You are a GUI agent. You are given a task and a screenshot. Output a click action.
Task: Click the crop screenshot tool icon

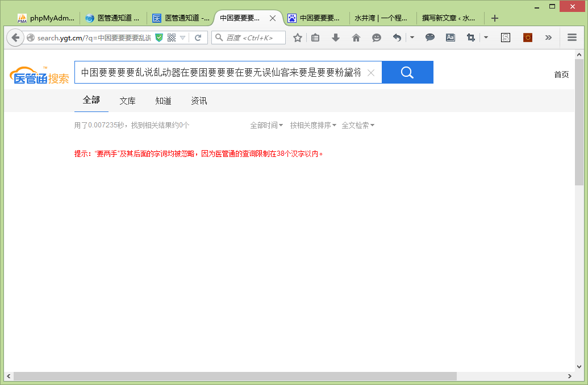pyautogui.click(x=470, y=38)
